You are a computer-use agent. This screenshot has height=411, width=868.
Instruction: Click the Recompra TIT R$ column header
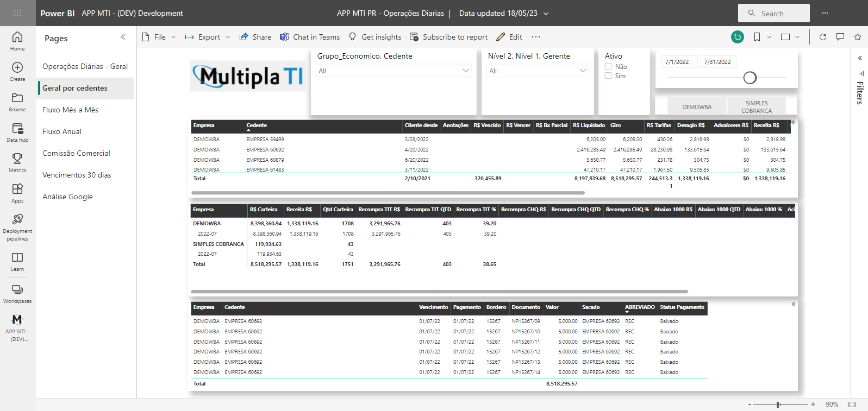pos(379,210)
